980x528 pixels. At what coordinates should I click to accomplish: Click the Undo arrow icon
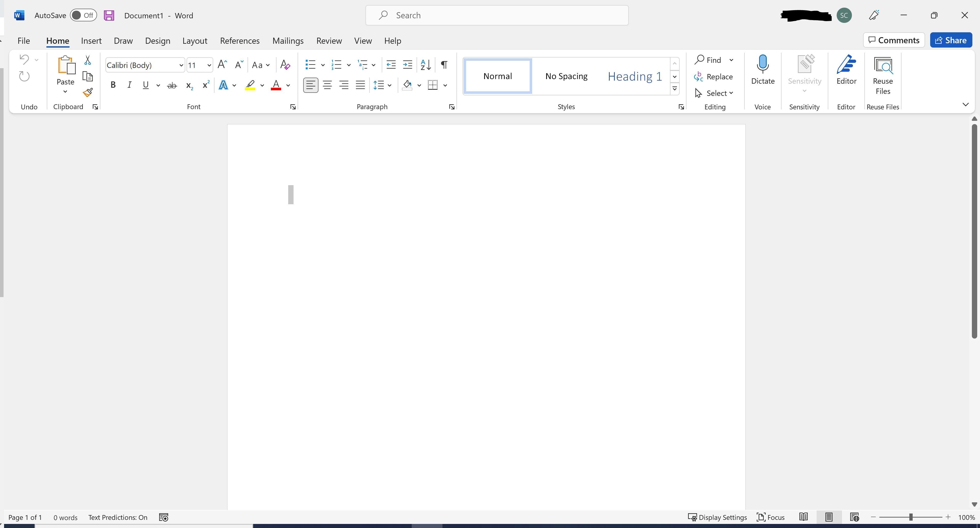click(24, 59)
